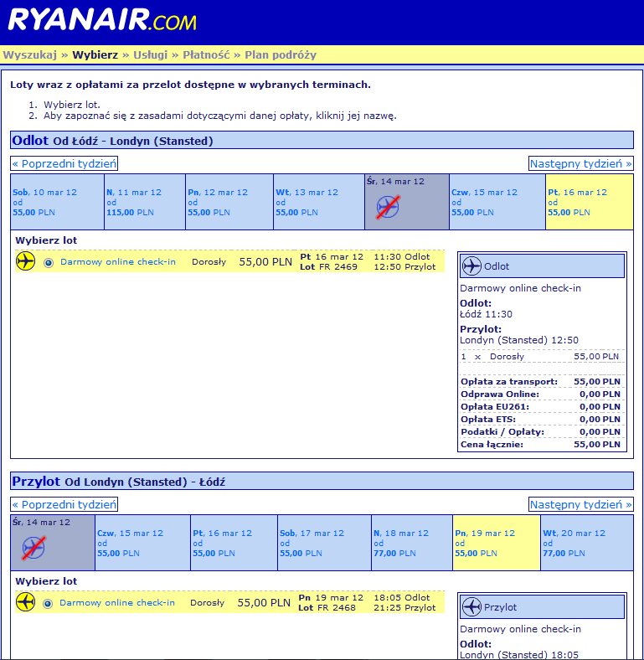Screen dimensions: 644x660
Task: Go to the Wyszukaj step in the breadcrumb
Action: point(30,54)
